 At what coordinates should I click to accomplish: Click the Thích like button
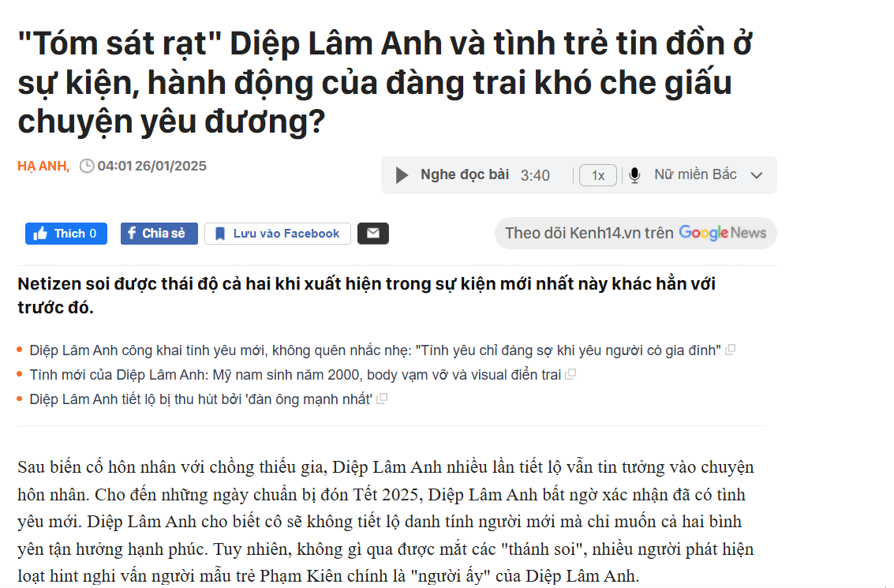pyautogui.click(x=66, y=234)
